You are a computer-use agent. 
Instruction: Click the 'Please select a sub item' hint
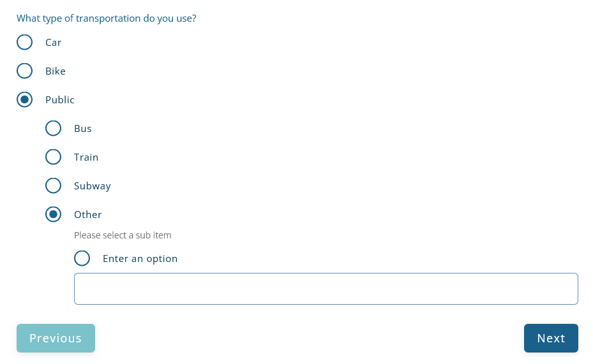click(123, 235)
